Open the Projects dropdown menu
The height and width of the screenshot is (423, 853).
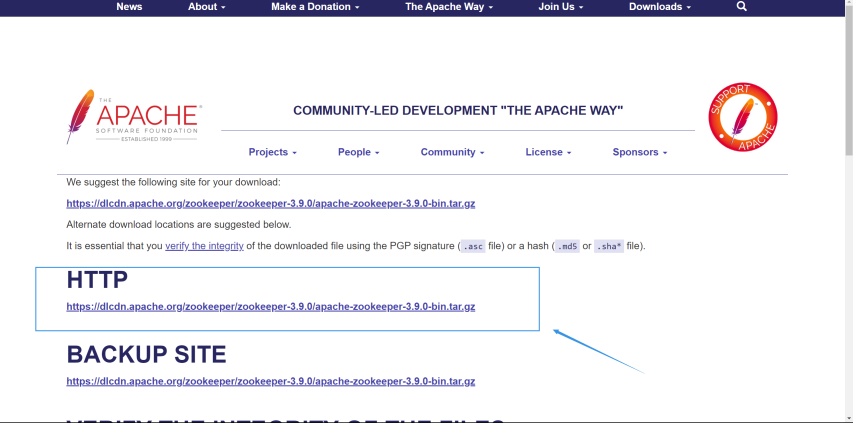pyautogui.click(x=273, y=152)
